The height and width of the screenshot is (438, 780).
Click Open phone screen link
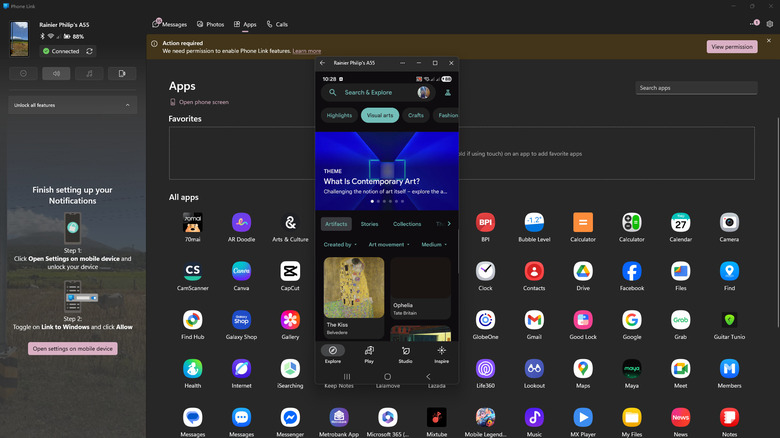click(199, 102)
